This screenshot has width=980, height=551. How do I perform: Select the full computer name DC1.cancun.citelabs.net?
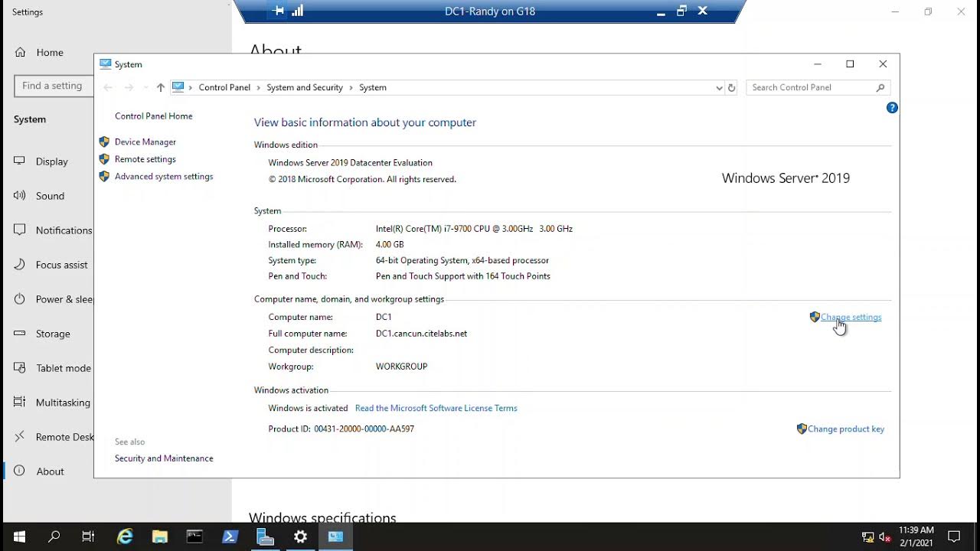(421, 334)
